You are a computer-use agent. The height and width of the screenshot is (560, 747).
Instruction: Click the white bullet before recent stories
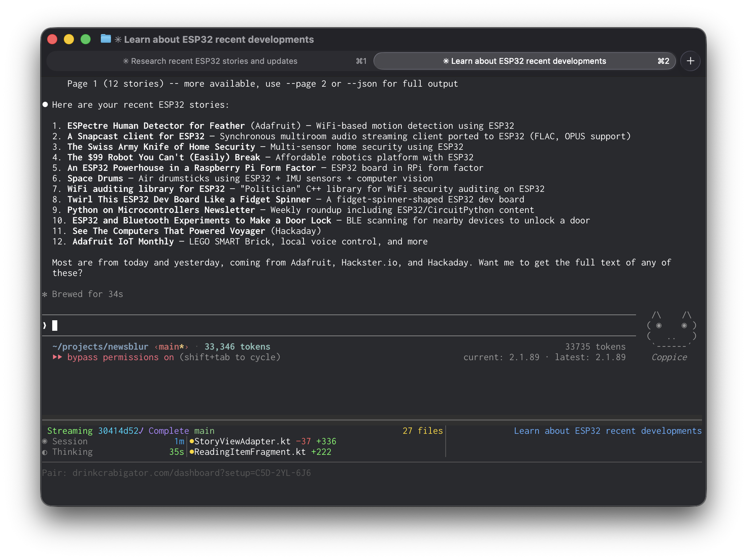pos(45,105)
